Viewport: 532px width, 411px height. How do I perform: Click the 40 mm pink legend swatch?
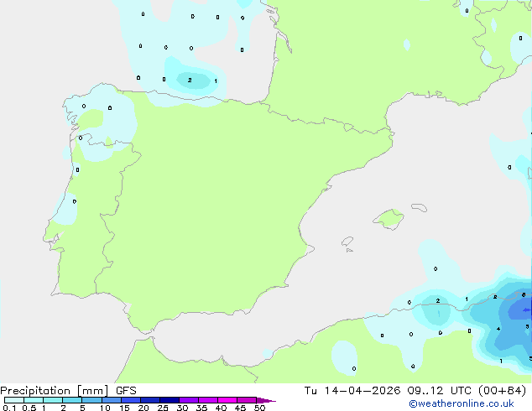click(x=227, y=400)
